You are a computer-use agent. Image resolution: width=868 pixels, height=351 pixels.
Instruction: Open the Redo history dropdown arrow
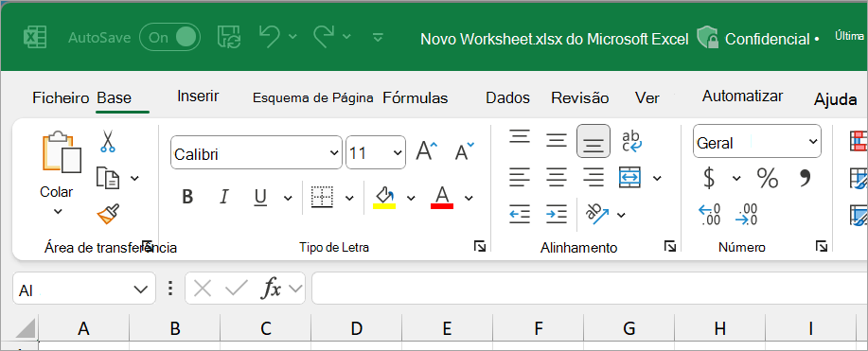tap(346, 37)
